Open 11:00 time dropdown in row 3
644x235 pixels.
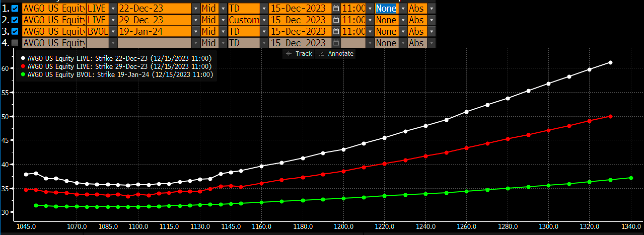pyautogui.click(x=370, y=31)
